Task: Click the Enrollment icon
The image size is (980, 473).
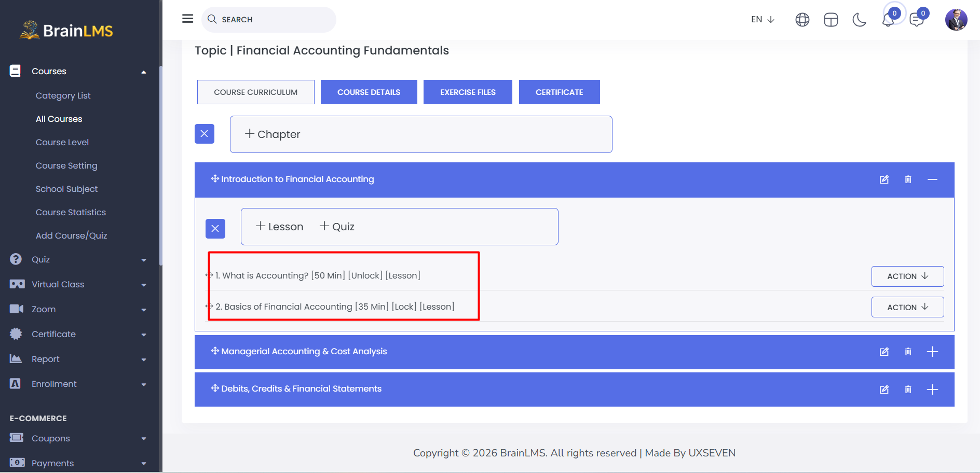Action: tap(15, 384)
